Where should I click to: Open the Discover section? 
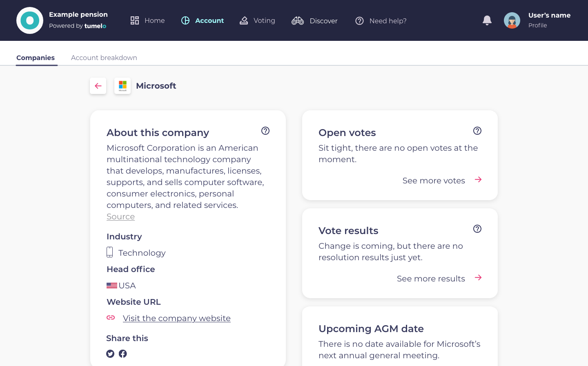pos(314,20)
